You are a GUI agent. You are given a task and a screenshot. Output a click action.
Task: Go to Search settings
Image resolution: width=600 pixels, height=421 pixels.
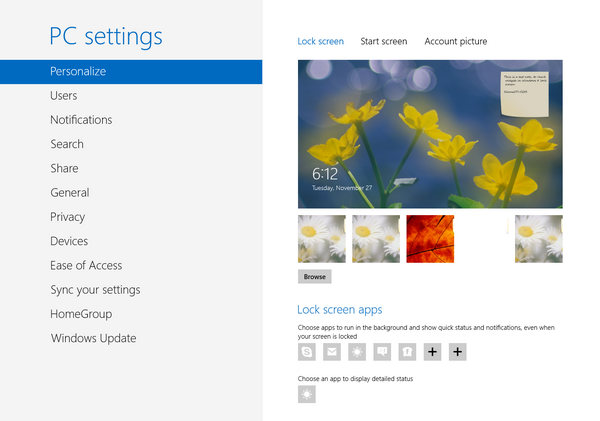(67, 144)
